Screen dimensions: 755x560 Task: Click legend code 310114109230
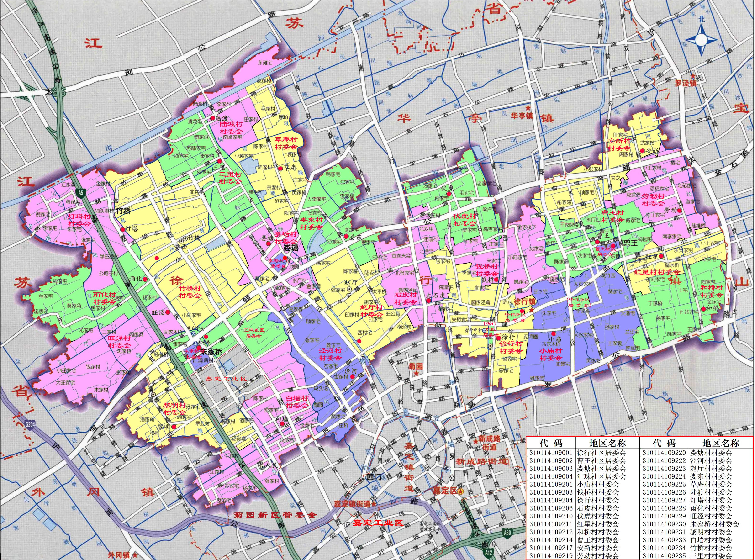point(664,524)
